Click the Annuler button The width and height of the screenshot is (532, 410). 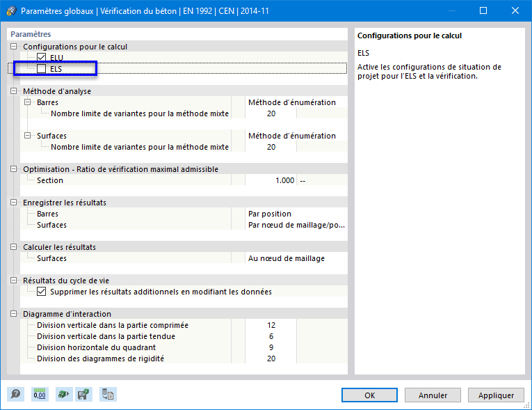click(433, 395)
